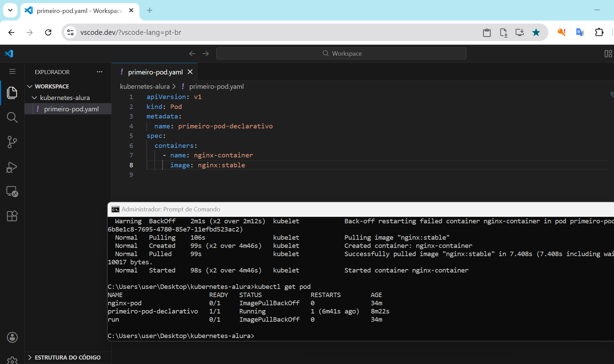Toggle the layout customization control
The height and width of the screenshot is (364, 614).
pyautogui.click(x=608, y=54)
